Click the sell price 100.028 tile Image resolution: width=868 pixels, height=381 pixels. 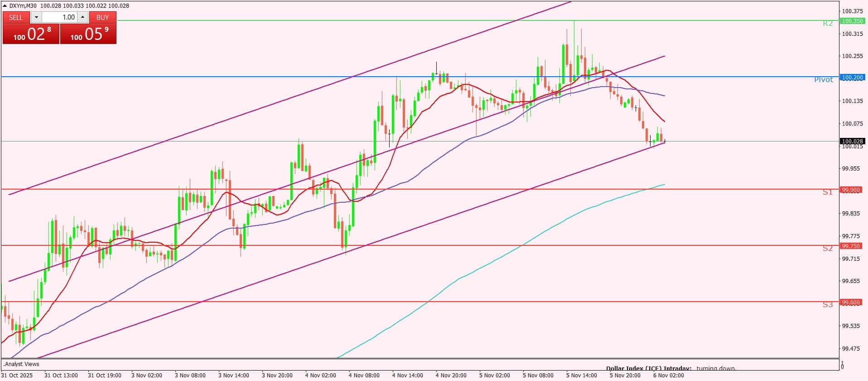pos(31,34)
